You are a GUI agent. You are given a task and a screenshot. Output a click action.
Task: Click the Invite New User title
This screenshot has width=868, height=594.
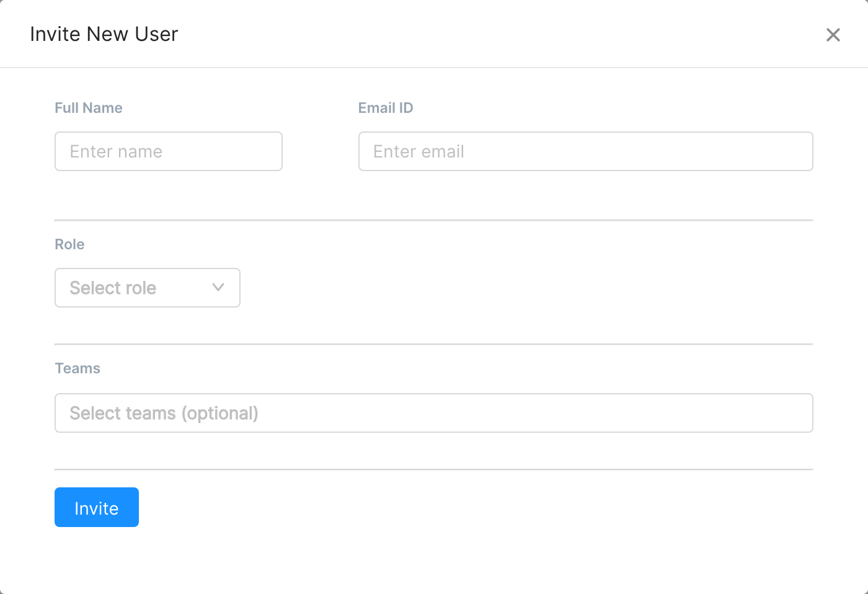pyautogui.click(x=104, y=34)
